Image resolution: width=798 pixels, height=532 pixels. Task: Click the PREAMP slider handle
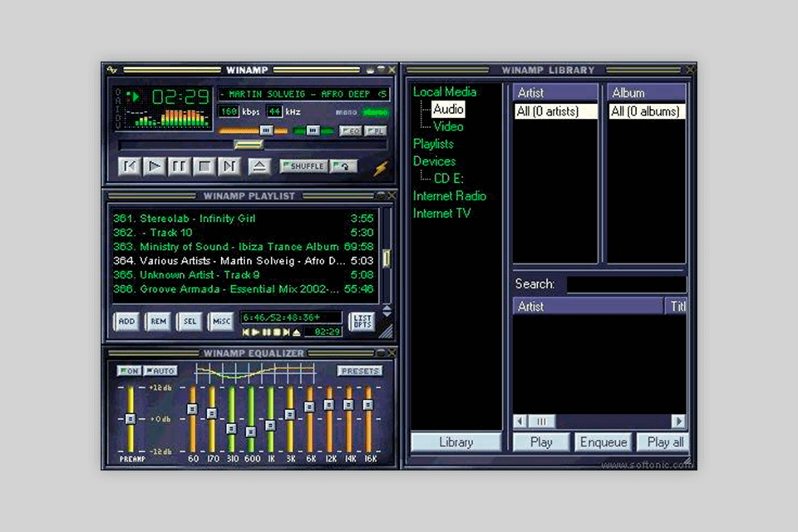(x=131, y=419)
